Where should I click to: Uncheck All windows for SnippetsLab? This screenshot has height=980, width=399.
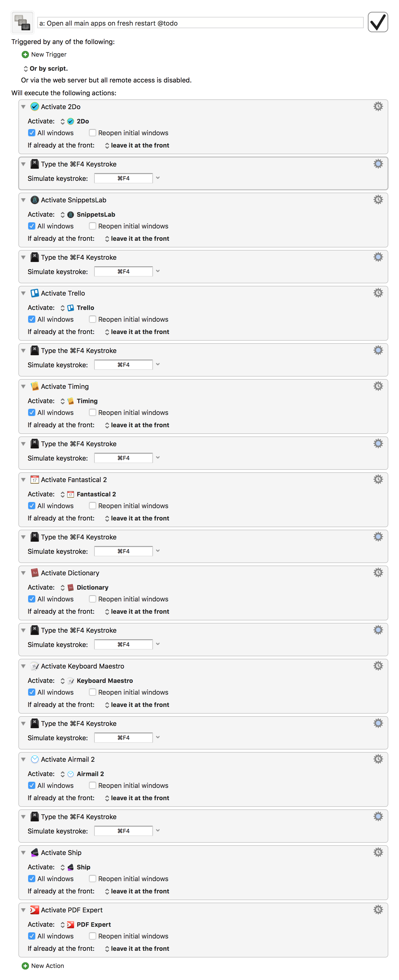point(32,226)
